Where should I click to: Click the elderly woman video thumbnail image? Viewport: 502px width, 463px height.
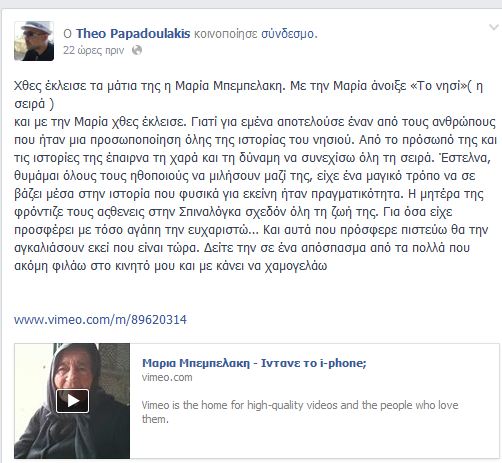[x=72, y=401]
